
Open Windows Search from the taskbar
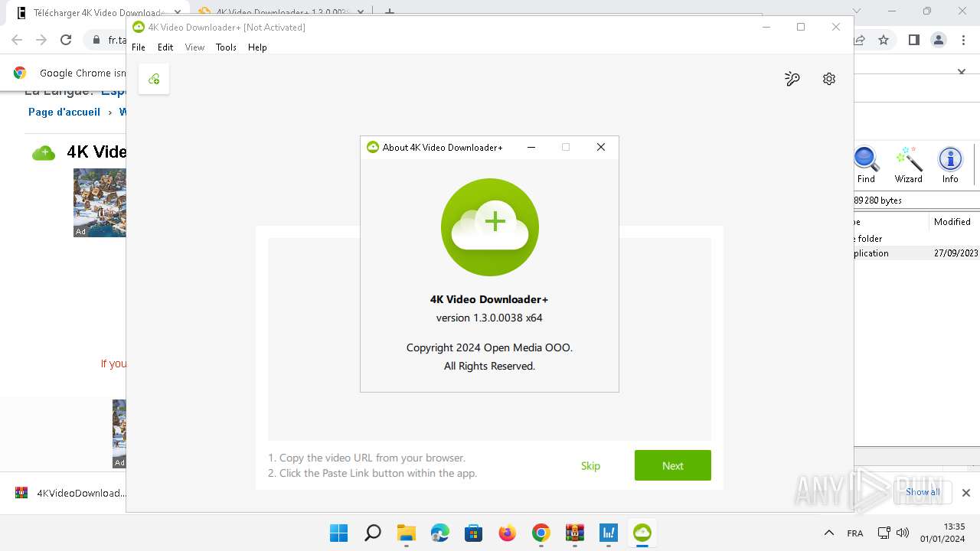click(x=372, y=533)
